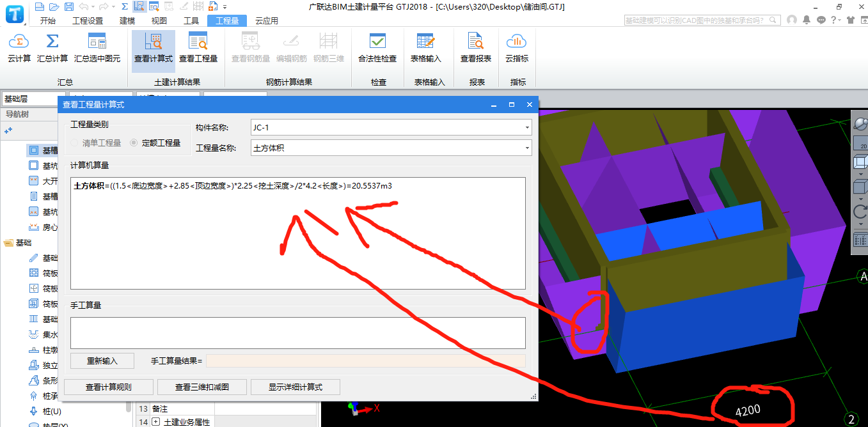Switch to 视图 ribbon tab
The image size is (868, 427).
pyautogui.click(x=159, y=20)
